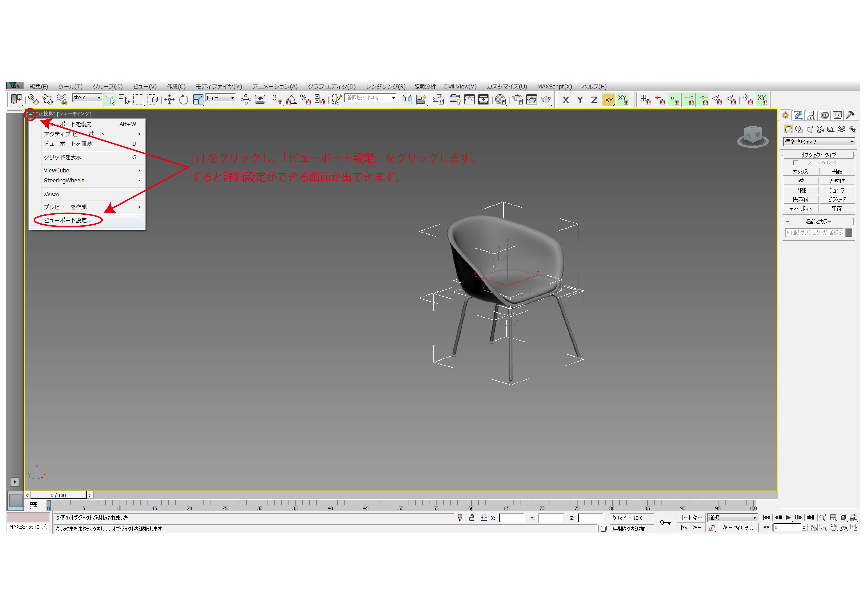
Task: Enable the オートグリッド checkbox
Action: tap(795, 163)
